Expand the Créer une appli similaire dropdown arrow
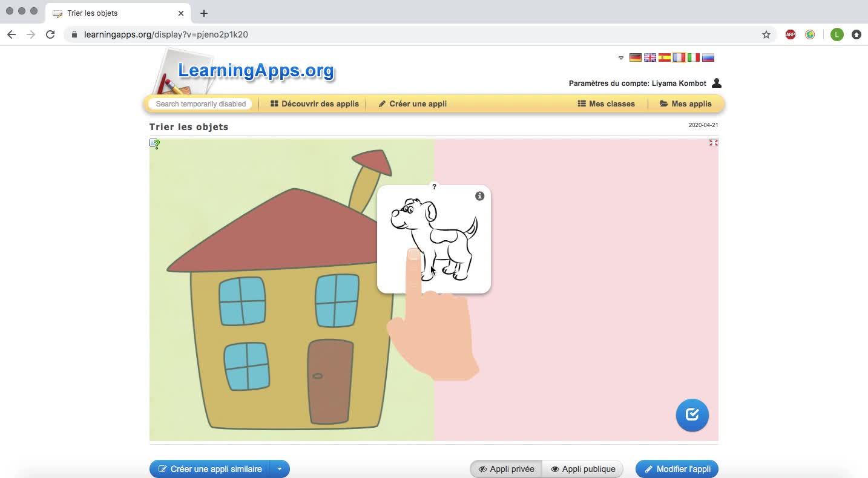 click(x=280, y=469)
